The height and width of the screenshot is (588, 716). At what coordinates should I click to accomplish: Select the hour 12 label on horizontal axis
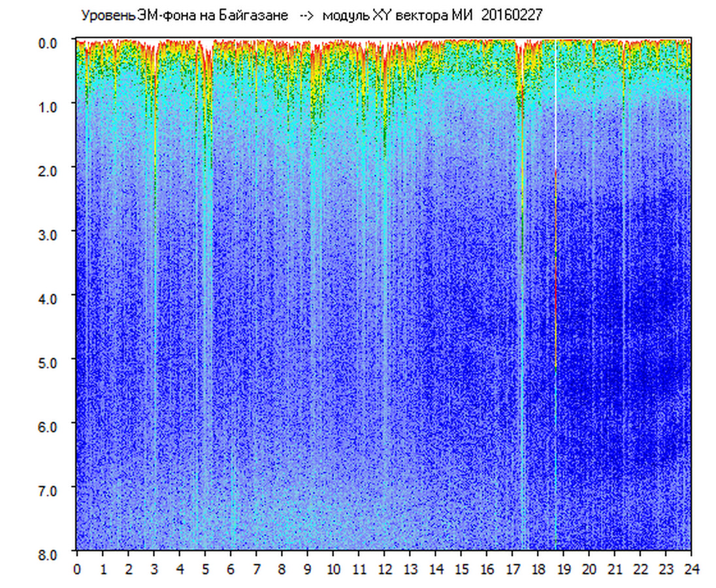click(384, 569)
